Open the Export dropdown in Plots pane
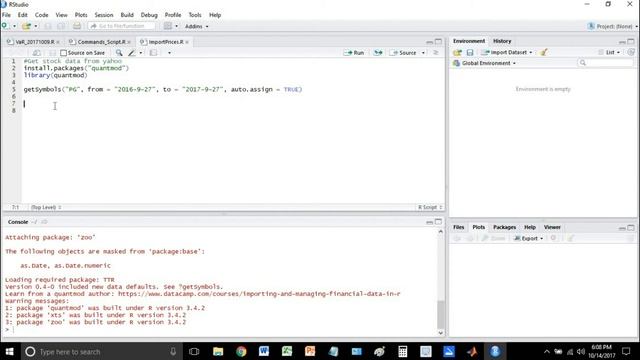This screenshot has width=640, height=360. (x=529, y=238)
